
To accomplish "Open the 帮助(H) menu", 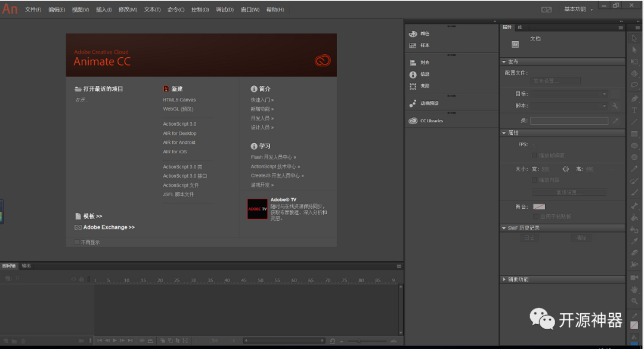I will click(275, 10).
